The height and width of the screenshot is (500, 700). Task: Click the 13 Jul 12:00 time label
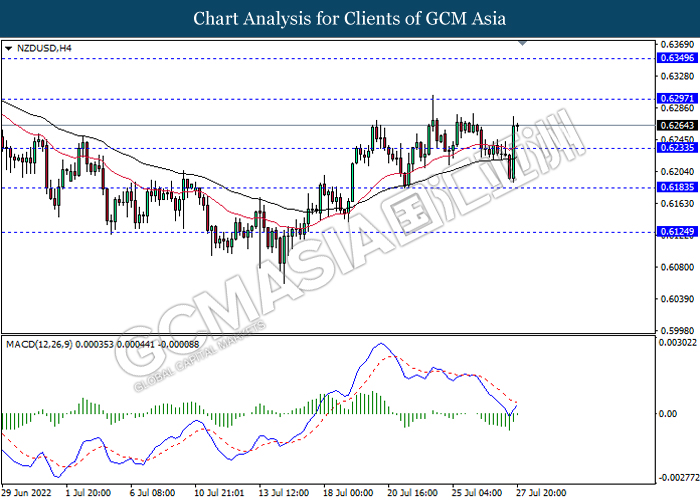tap(284, 493)
